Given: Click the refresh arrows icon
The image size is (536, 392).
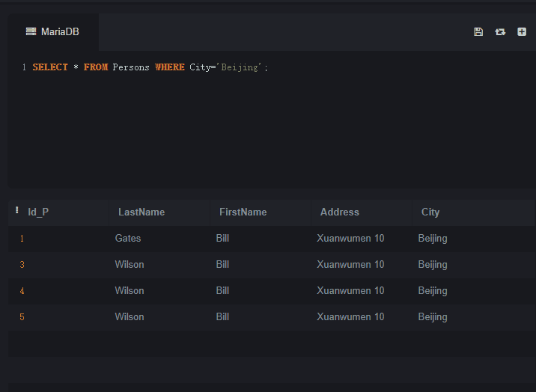Looking at the screenshot, I should [x=500, y=31].
